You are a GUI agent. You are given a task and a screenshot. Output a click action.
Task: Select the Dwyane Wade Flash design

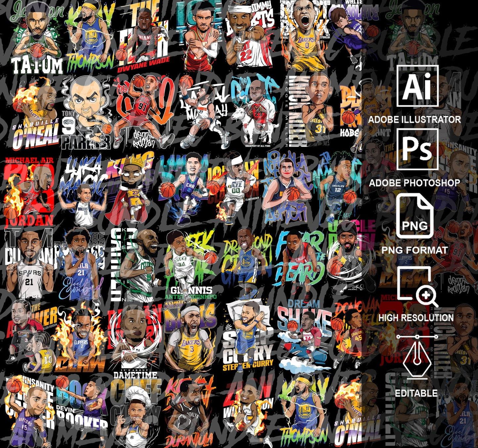(142, 36)
